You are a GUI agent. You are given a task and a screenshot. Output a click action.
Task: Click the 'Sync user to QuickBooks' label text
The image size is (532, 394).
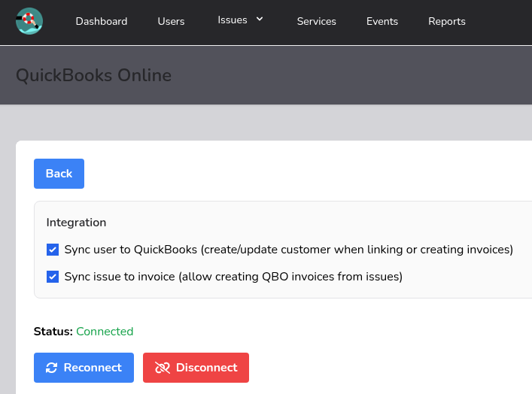(x=289, y=250)
